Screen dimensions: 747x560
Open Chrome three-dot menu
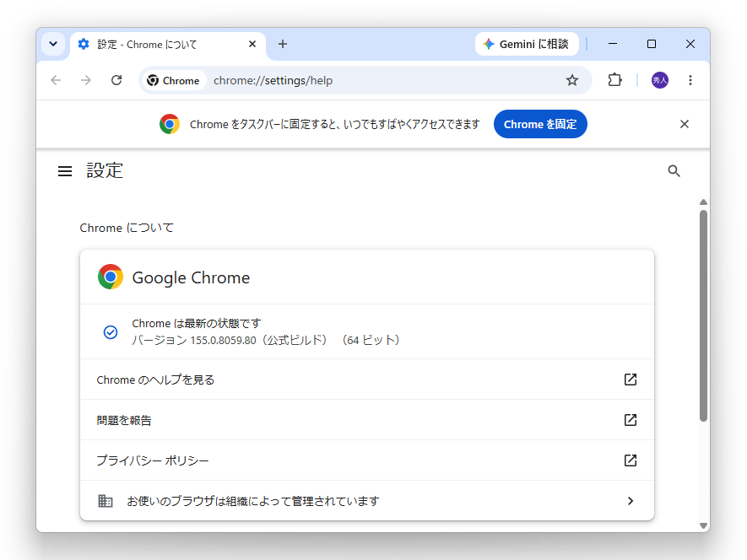[690, 80]
